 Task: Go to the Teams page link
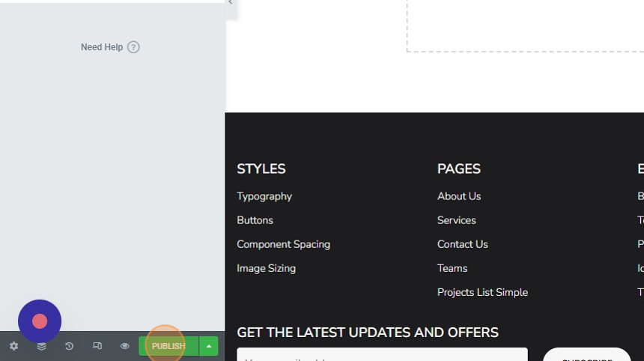tap(452, 268)
